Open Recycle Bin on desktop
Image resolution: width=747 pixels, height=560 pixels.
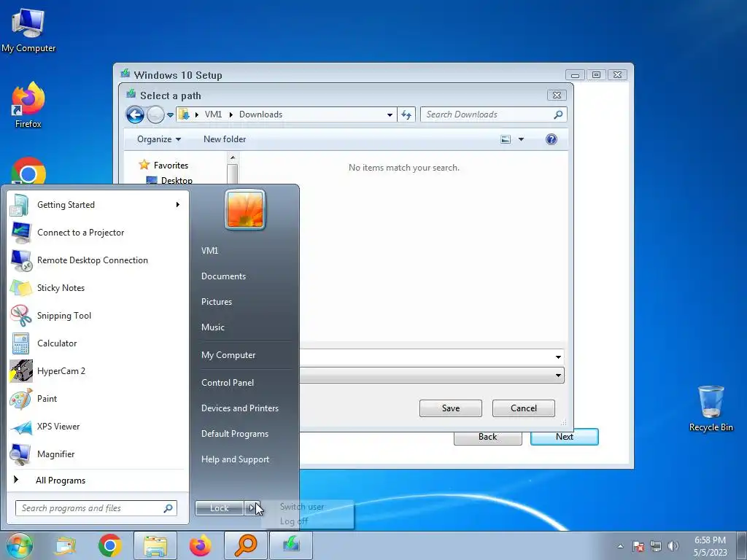[711, 408]
